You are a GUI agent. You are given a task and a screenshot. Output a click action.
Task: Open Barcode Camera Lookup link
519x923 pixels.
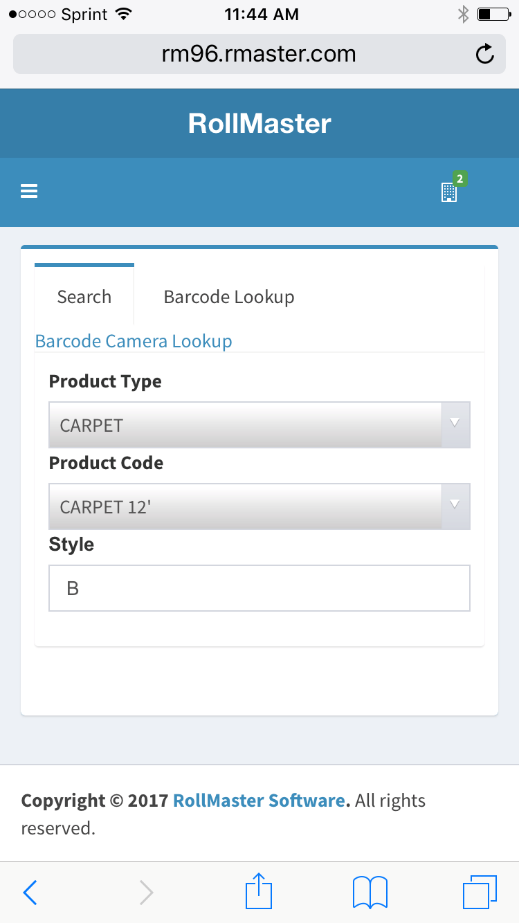134,341
